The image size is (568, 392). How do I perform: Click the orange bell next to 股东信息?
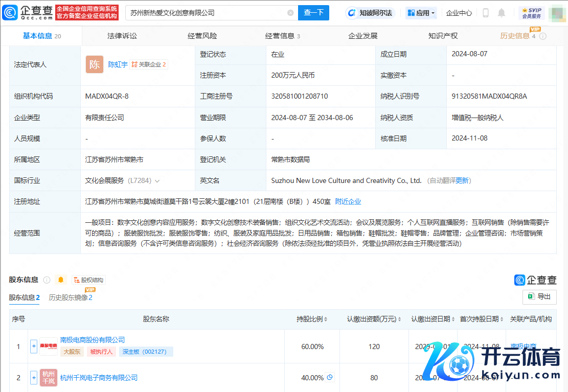(61, 280)
